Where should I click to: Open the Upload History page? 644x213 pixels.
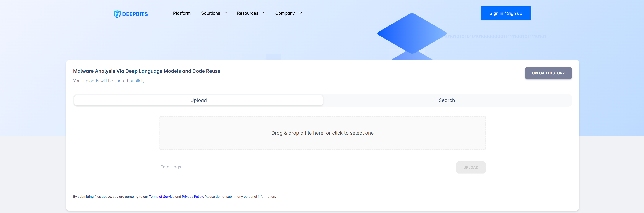click(x=548, y=73)
